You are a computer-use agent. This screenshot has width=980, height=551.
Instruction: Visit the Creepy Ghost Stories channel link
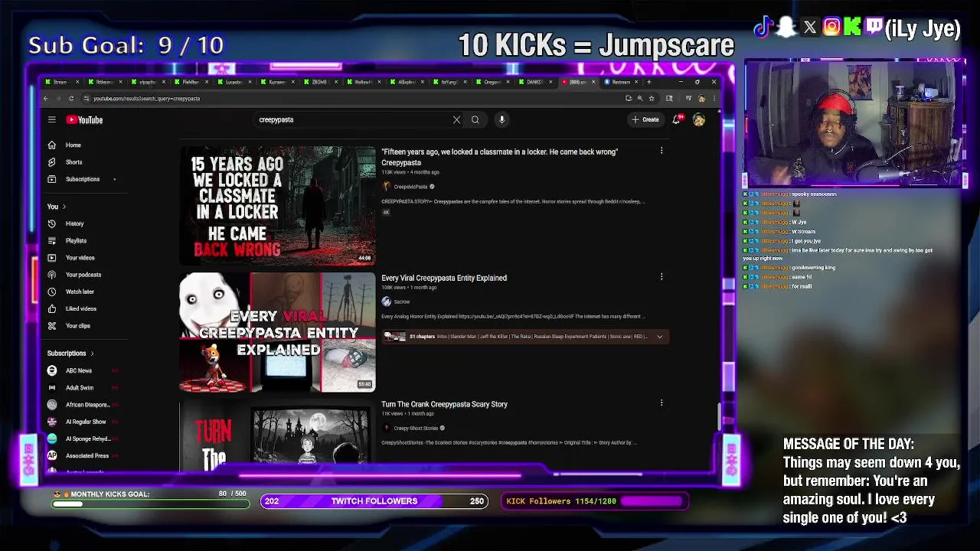(x=416, y=428)
